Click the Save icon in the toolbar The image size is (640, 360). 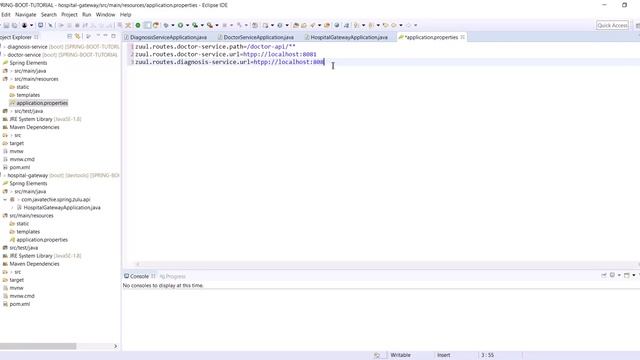[6, 25]
